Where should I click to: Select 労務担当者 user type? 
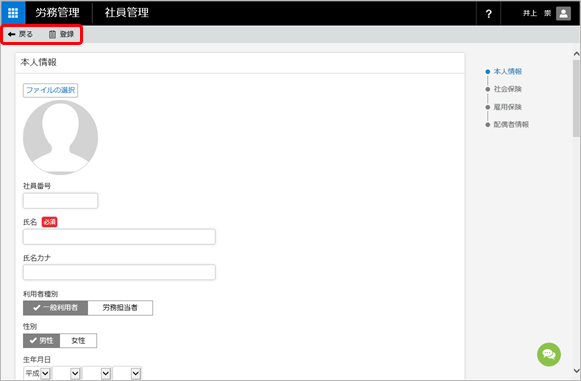120,308
